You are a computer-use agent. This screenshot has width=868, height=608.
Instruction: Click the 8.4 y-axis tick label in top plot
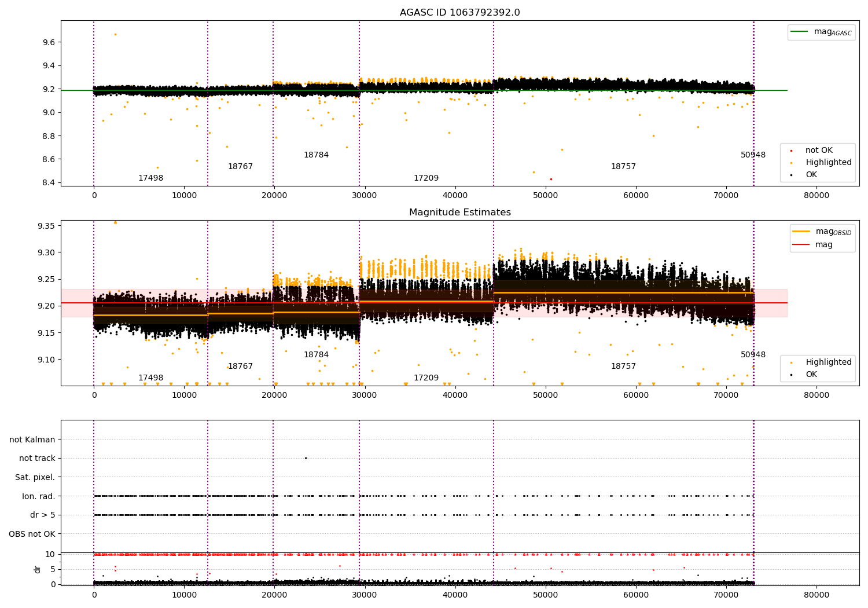pyautogui.click(x=49, y=183)
